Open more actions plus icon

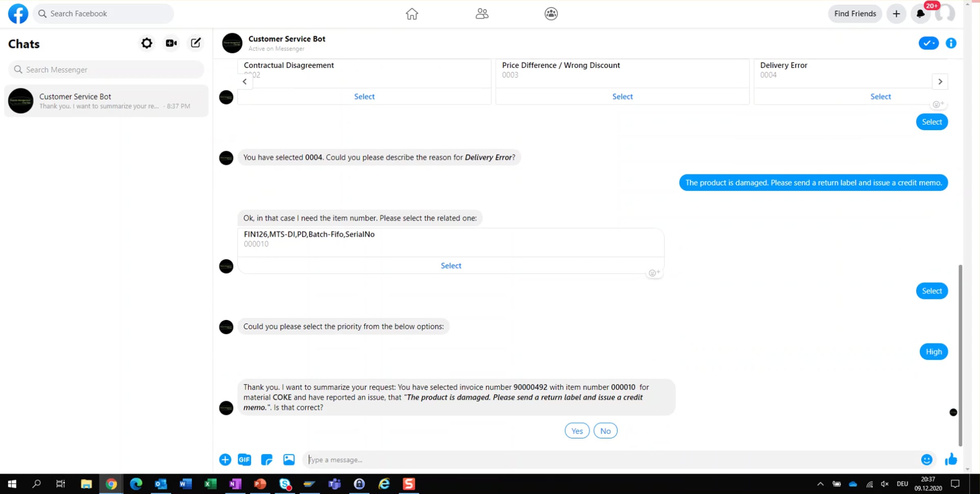(225, 460)
